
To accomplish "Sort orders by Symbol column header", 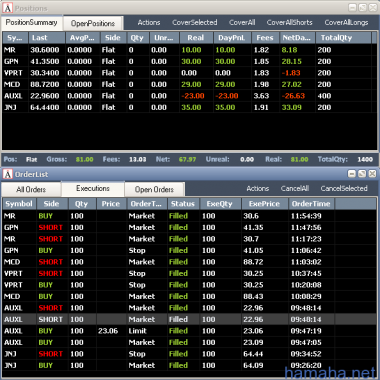I will (19, 204).
